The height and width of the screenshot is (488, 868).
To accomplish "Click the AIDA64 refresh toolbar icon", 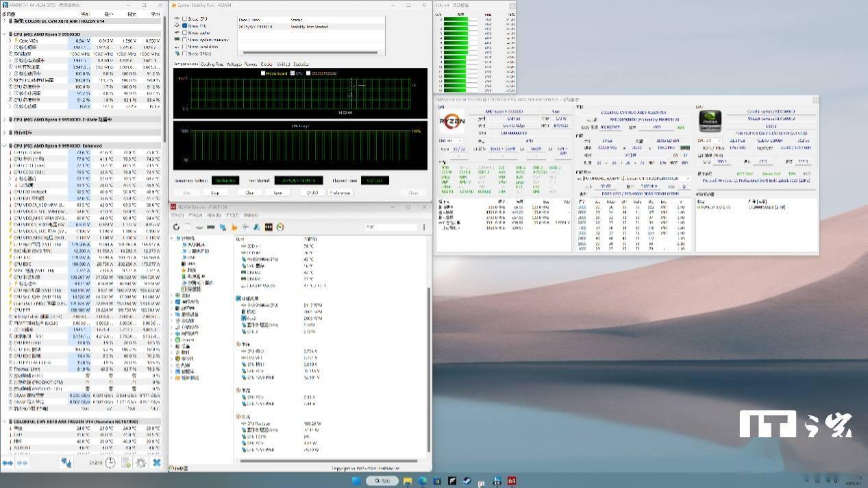I will pos(177,227).
